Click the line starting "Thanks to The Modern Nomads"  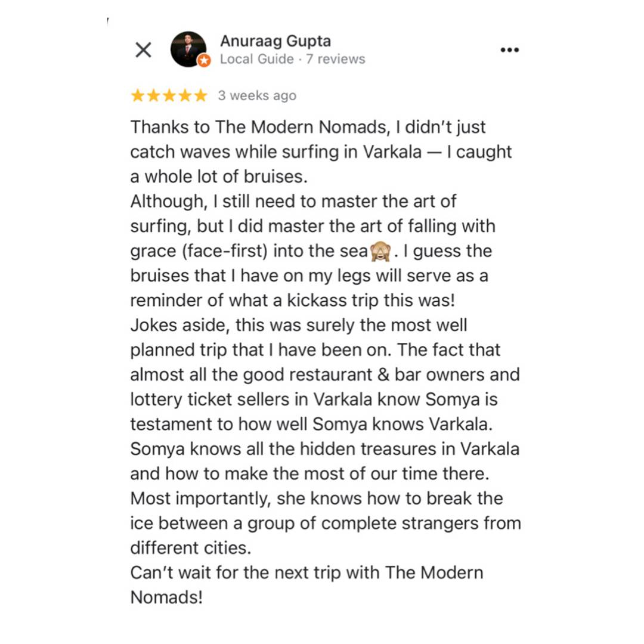(x=308, y=127)
